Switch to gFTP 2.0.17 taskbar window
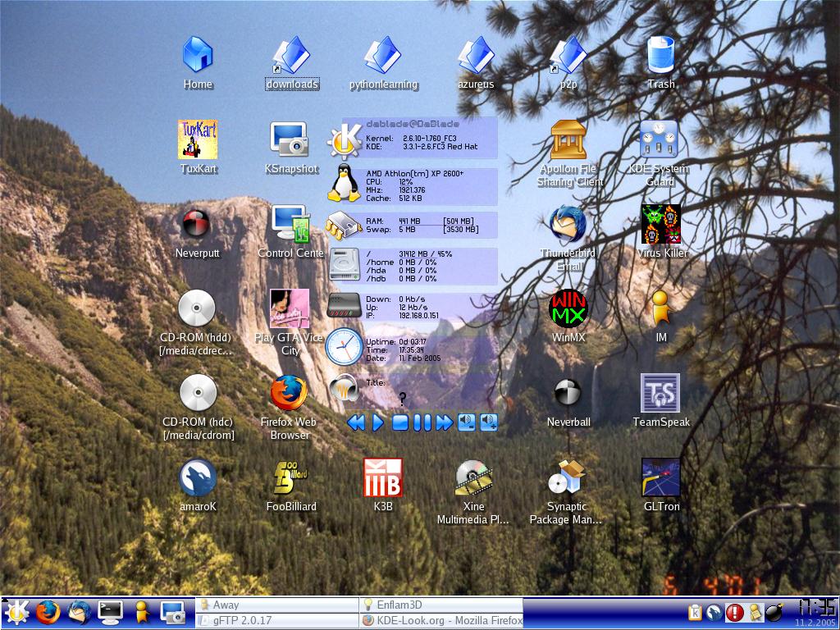Viewport: 840px width, 630px height. click(277, 620)
